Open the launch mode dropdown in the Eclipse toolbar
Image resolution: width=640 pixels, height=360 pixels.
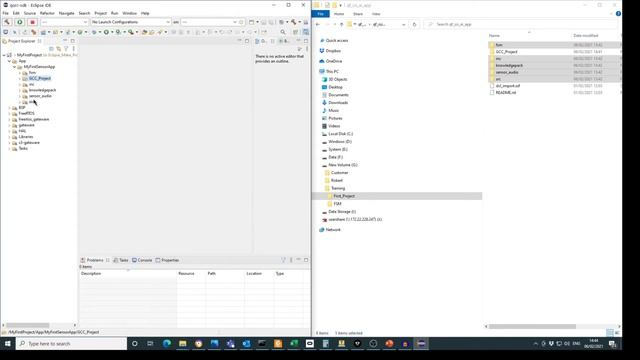point(64,22)
